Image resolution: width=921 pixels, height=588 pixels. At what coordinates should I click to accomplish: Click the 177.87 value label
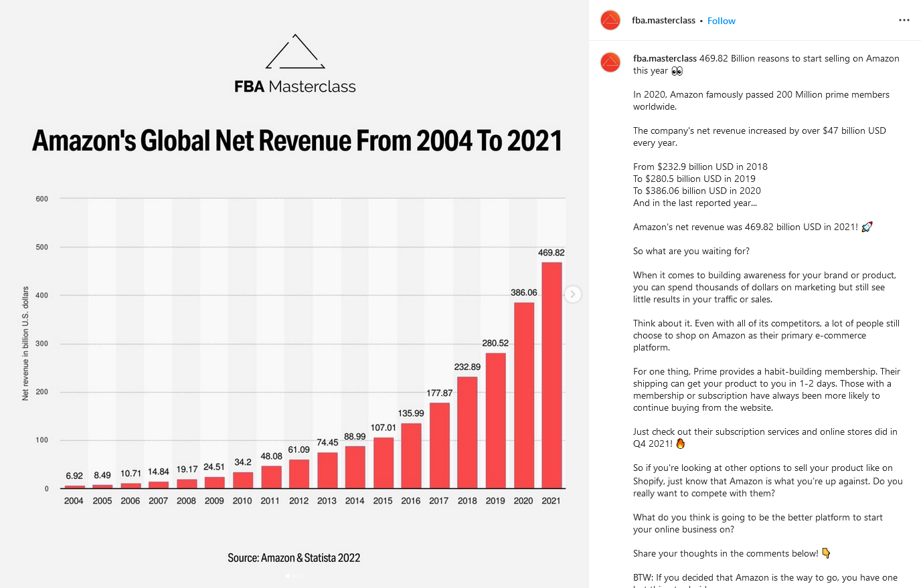[439, 393]
